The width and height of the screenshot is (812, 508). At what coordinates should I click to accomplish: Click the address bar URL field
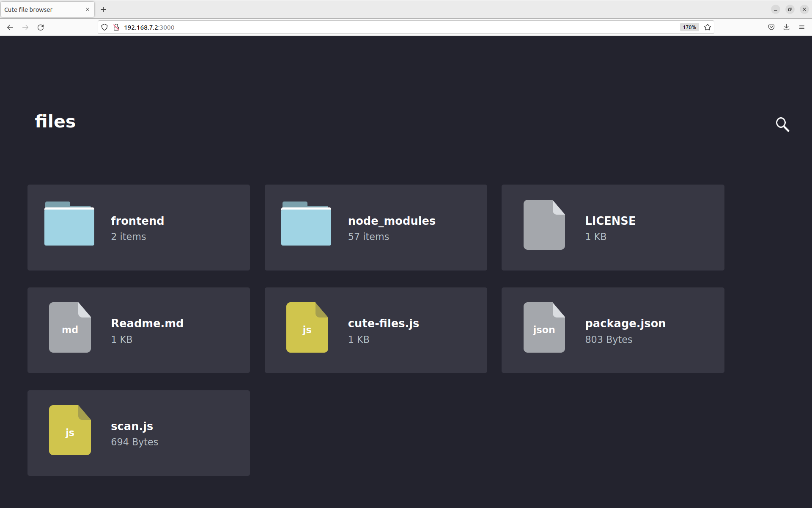point(381,28)
